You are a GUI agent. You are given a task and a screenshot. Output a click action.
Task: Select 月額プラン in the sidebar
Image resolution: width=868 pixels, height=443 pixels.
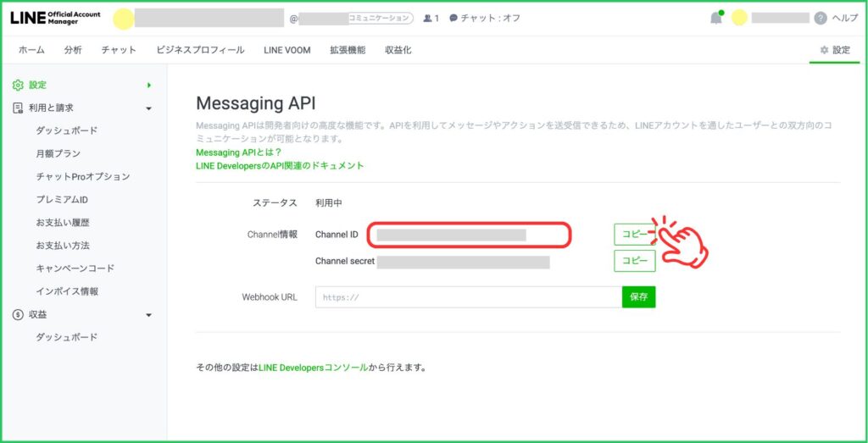(58, 154)
